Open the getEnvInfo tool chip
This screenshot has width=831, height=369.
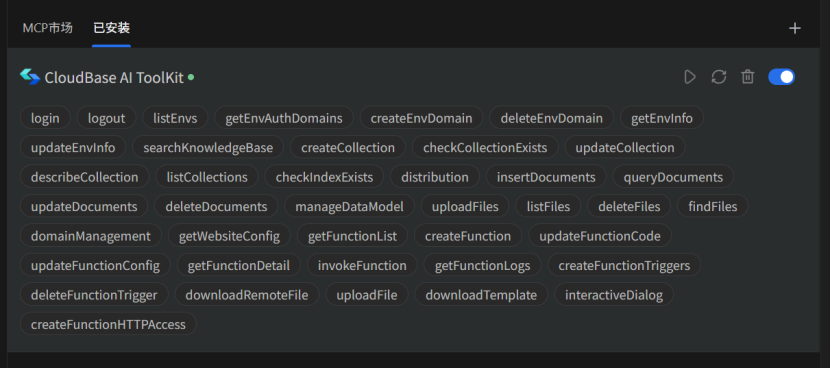coord(662,118)
